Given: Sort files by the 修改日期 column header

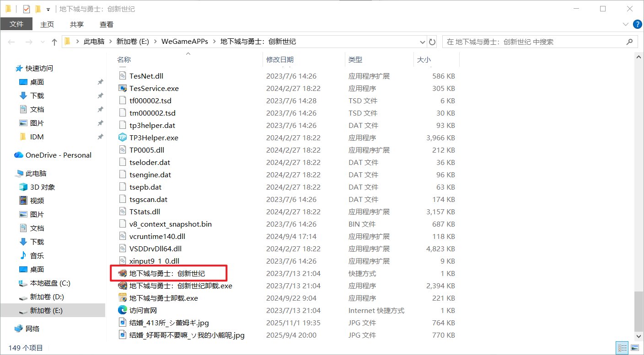Looking at the screenshot, I should (280, 59).
